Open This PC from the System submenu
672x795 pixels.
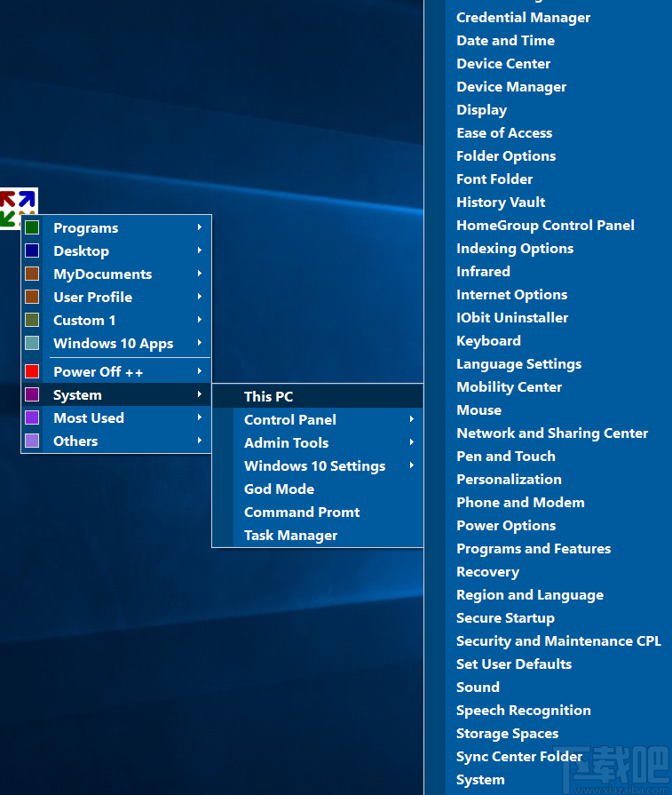pyautogui.click(x=318, y=396)
